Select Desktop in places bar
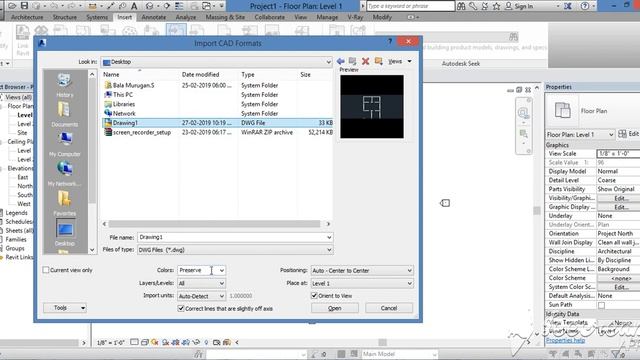The image size is (640, 360). 65,233
